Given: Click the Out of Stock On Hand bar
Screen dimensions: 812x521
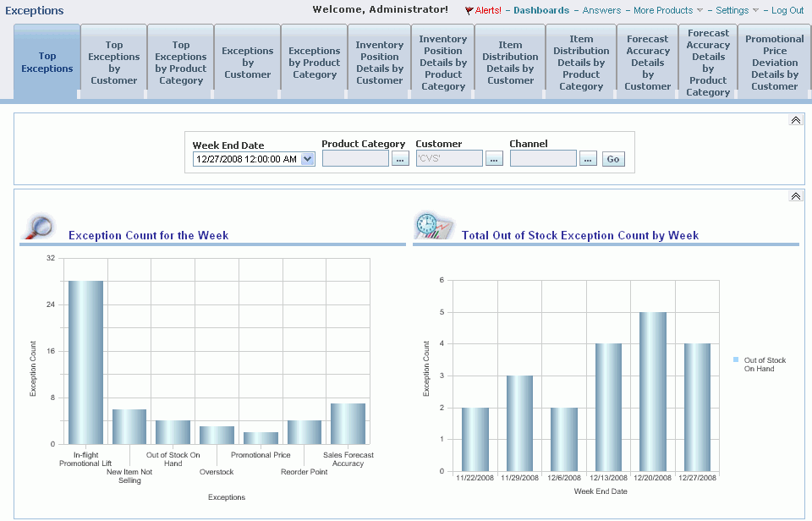Looking at the screenshot, I should pyautogui.click(x=173, y=432).
